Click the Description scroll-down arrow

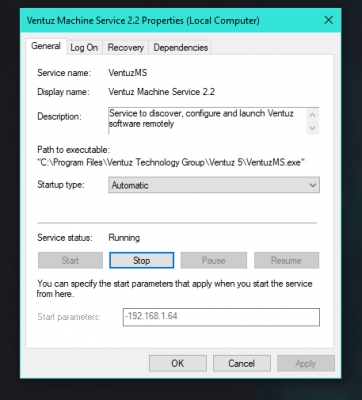click(313, 128)
